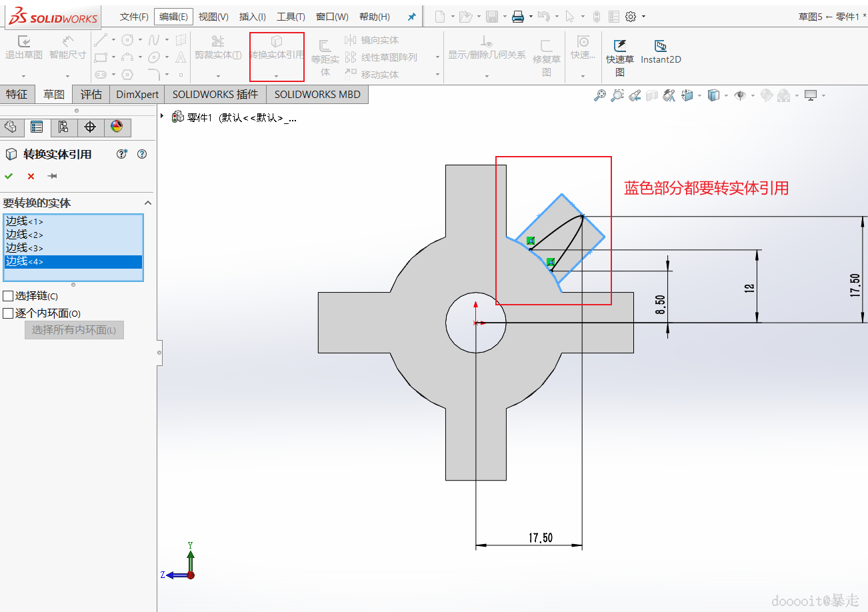Open the FeatureManager design tree tab icon
Viewport: 868px width, 612px height.
(x=11, y=127)
